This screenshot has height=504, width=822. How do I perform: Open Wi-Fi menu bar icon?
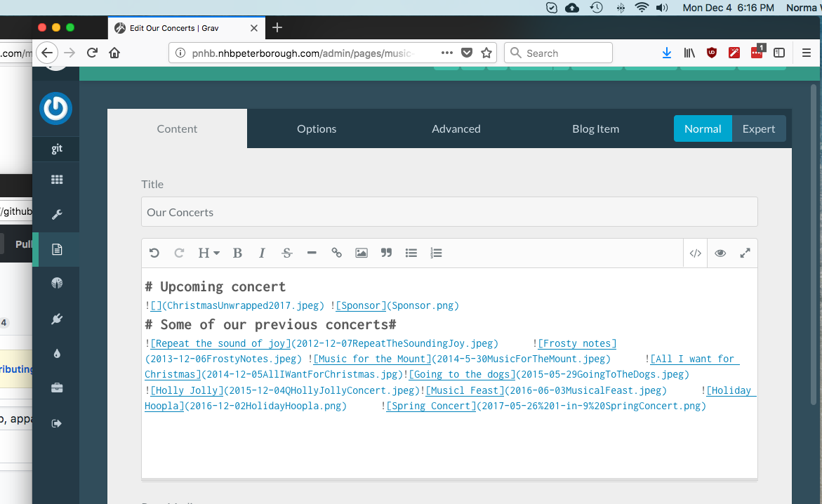pyautogui.click(x=641, y=8)
